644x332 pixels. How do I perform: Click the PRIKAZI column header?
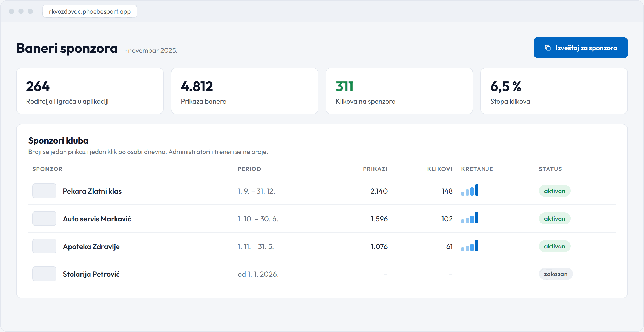[375, 169]
